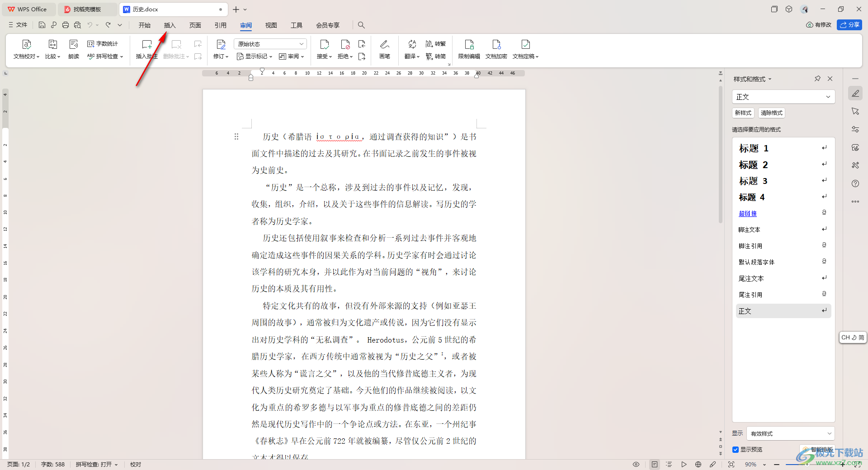
Task: Open the 原始状态 markup state dropdown
Action: pos(270,44)
